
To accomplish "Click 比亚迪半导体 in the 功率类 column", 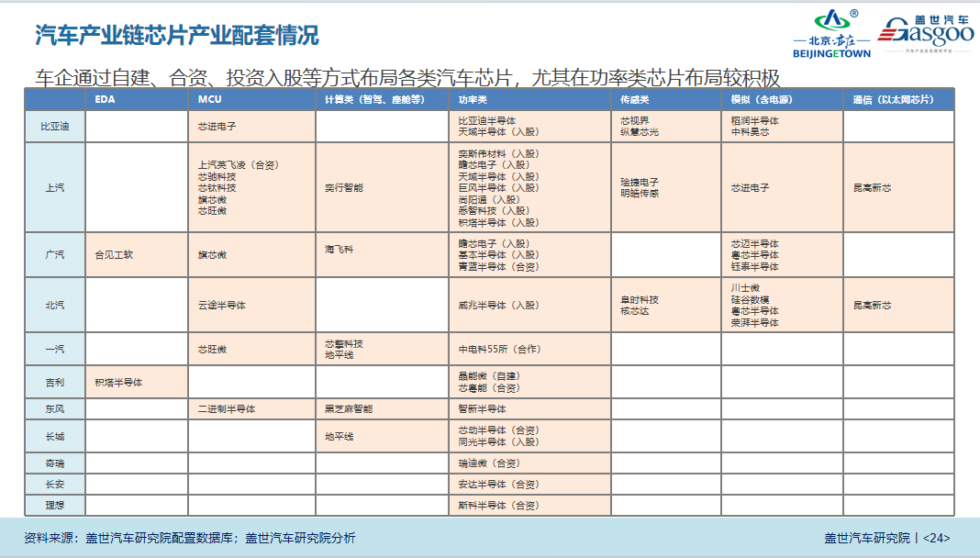I will click(x=487, y=120).
